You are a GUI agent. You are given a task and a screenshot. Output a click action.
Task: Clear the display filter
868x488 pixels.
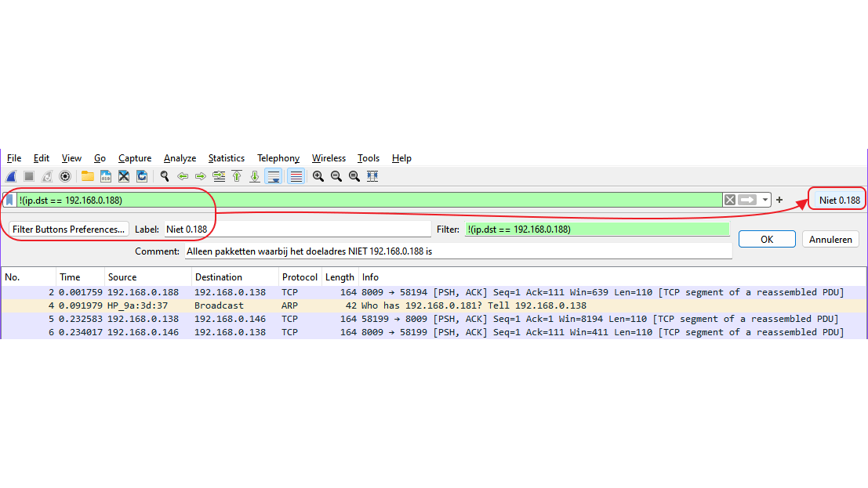730,201
